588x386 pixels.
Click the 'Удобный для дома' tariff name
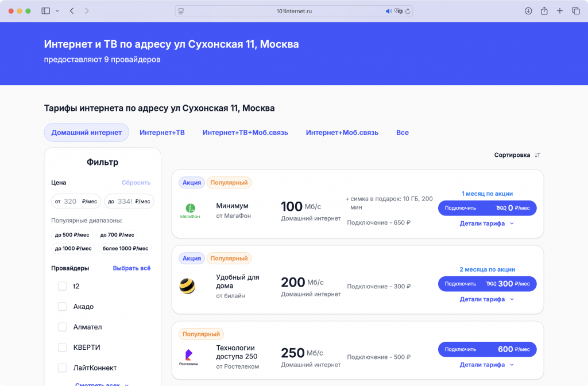pyautogui.click(x=238, y=281)
